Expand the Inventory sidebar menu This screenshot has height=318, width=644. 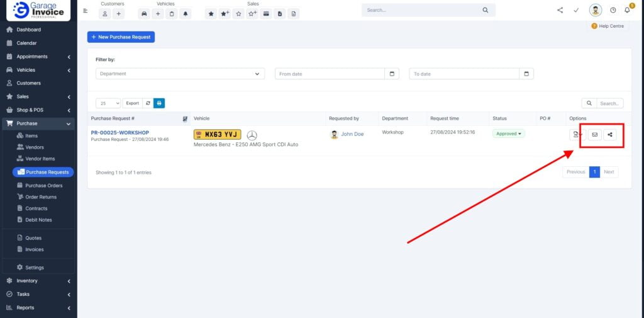point(38,281)
